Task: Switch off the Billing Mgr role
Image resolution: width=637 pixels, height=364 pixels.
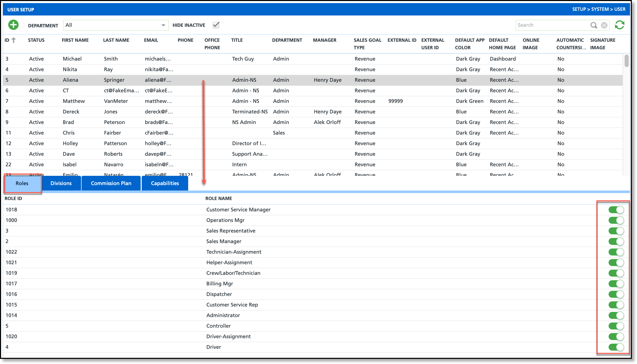Action: click(x=616, y=284)
